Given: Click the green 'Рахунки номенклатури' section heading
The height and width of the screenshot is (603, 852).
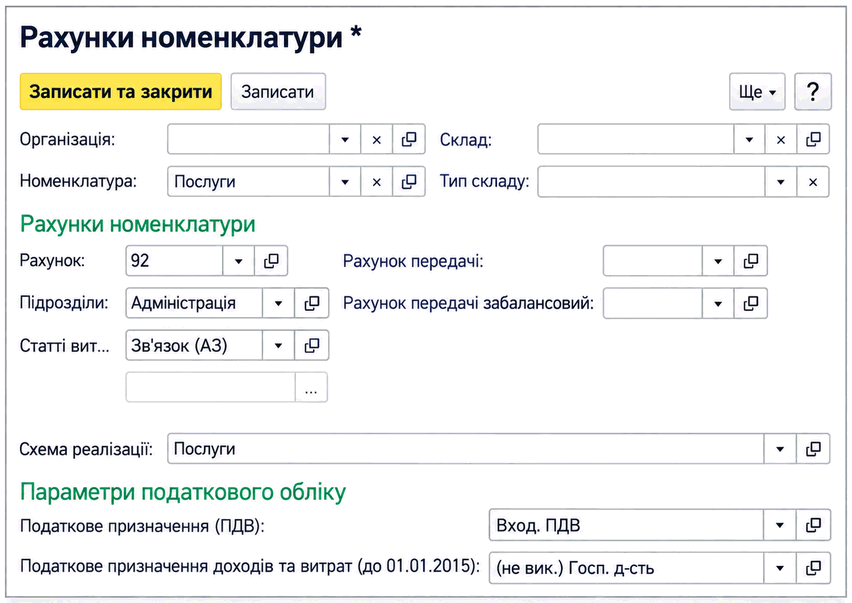Looking at the screenshot, I should pos(137,224).
